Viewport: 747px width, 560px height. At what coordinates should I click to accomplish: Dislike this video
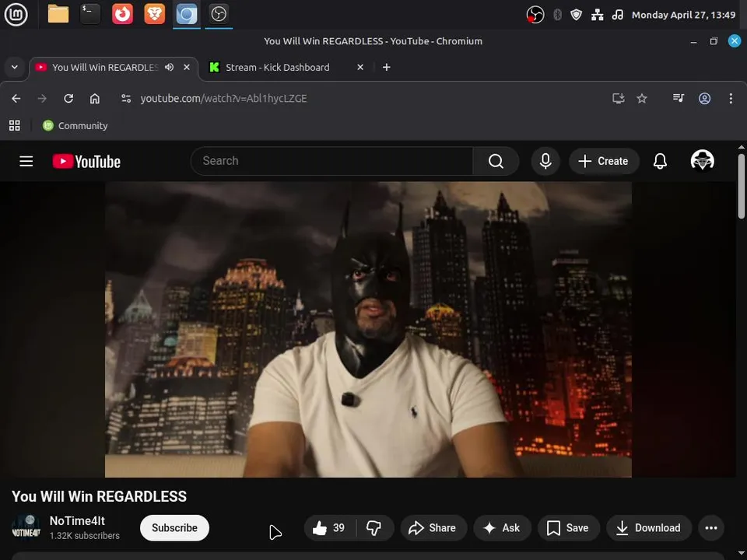tap(374, 527)
